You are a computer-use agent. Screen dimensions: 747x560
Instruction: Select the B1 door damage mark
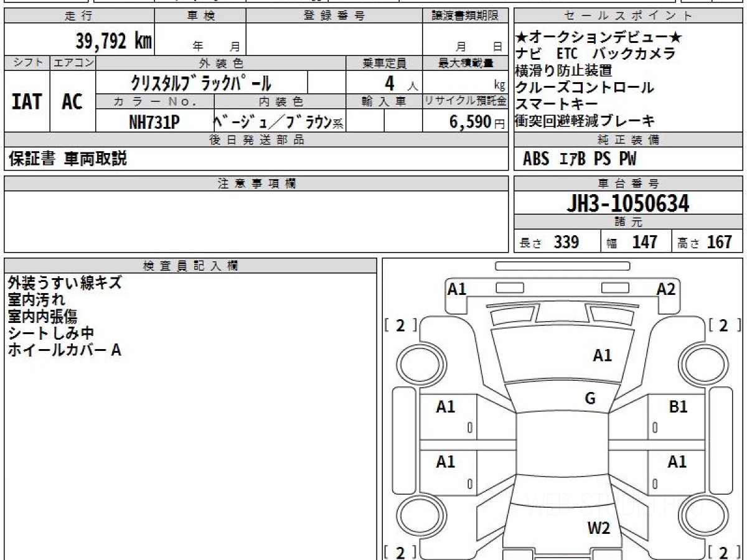pyautogui.click(x=678, y=407)
